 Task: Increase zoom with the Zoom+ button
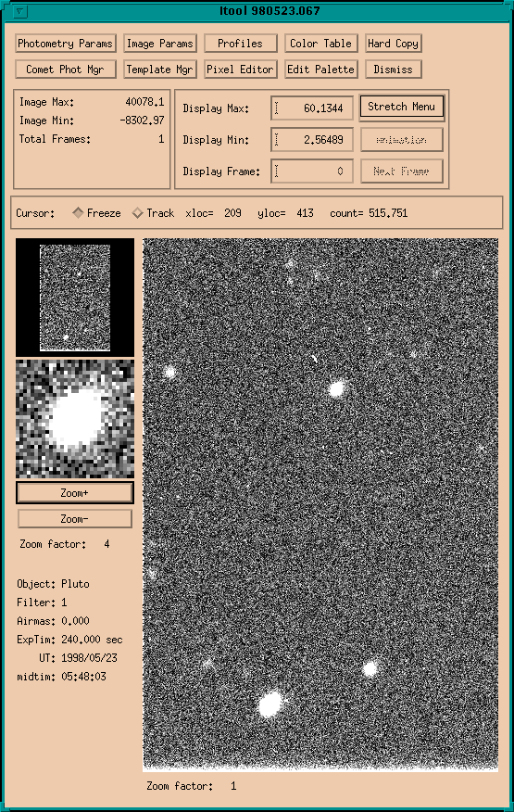[x=74, y=493]
